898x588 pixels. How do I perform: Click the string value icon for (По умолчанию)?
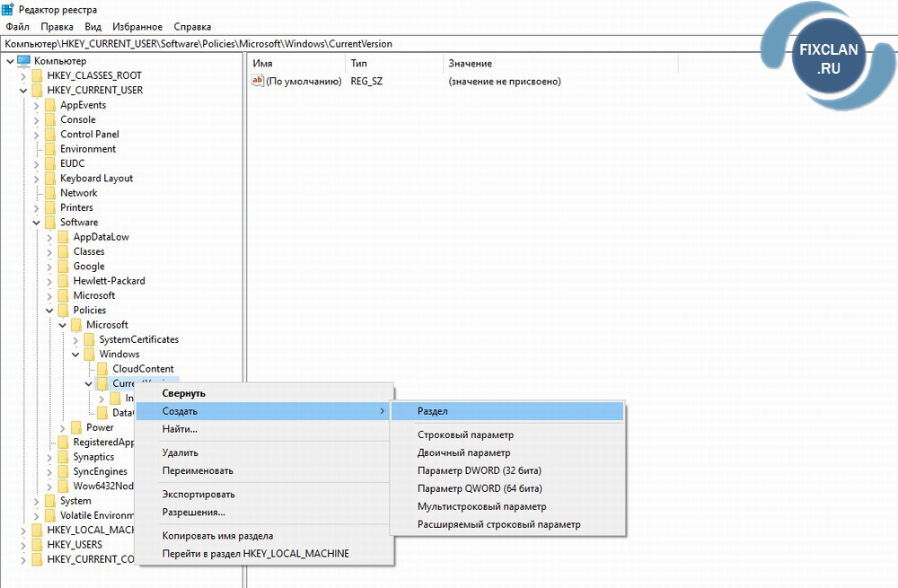[x=258, y=81]
